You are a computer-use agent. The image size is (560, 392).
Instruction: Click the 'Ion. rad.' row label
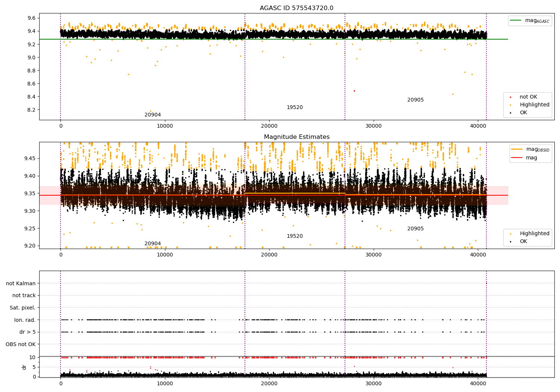coord(25,320)
